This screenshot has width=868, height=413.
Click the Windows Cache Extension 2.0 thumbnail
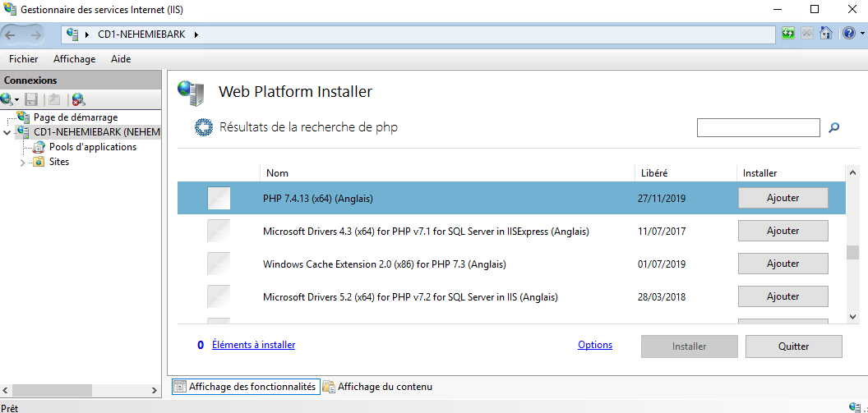[x=219, y=264]
